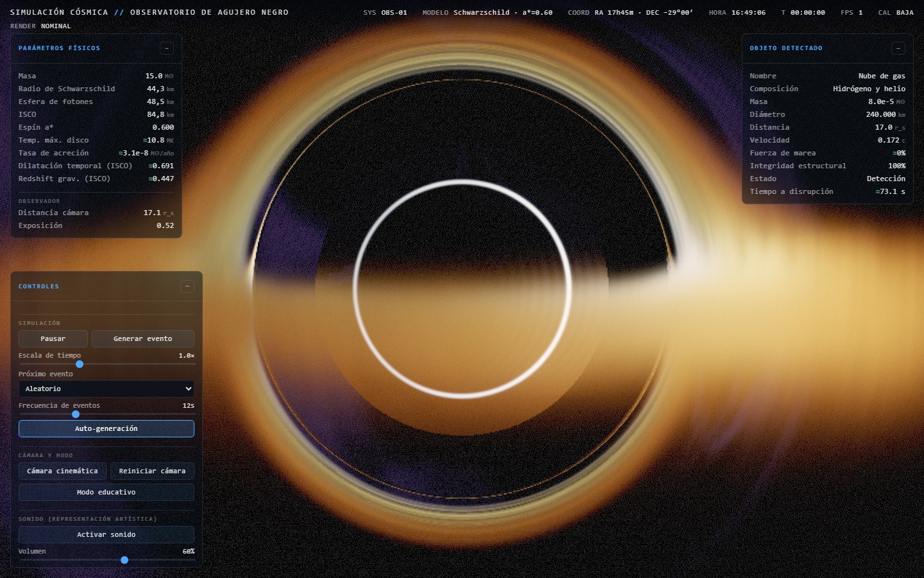Click Tasa de acreción value ≈3.1e-8

click(133, 153)
